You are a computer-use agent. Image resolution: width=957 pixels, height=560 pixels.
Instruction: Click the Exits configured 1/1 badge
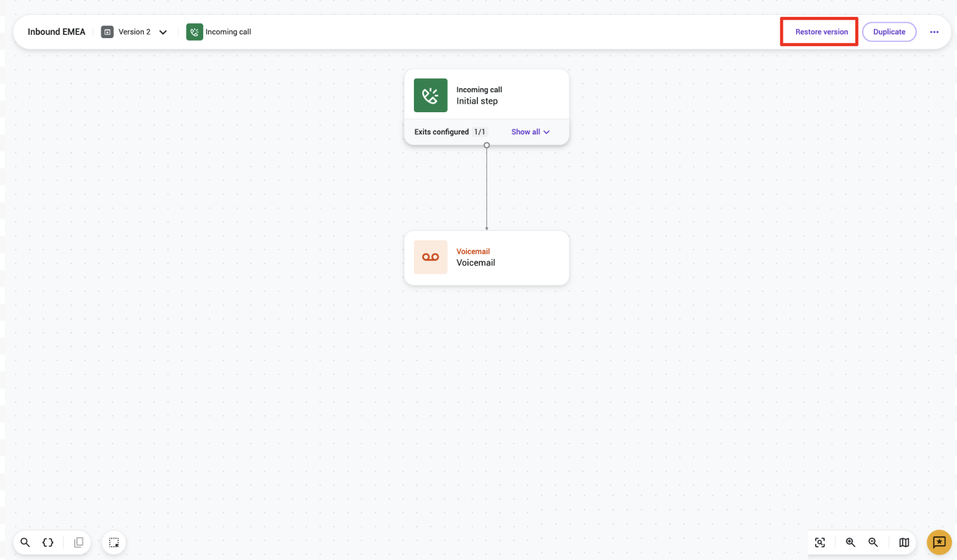tap(480, 132)
